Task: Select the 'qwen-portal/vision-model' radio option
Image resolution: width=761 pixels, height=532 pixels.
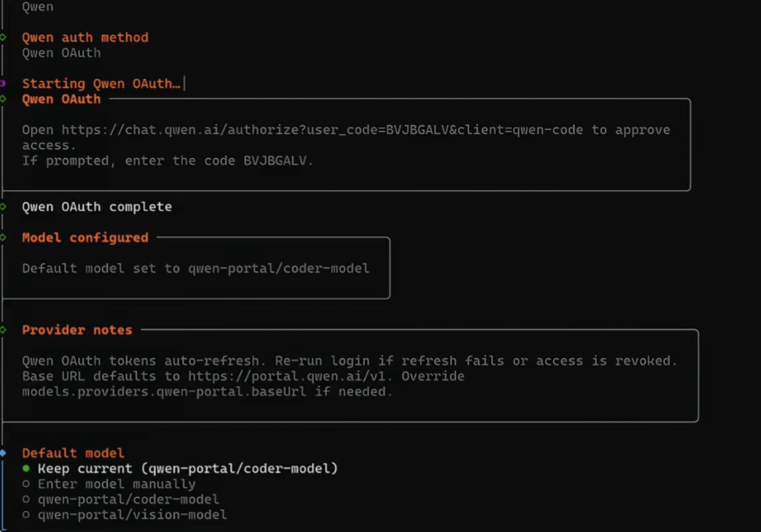Action: pos(125,514)
